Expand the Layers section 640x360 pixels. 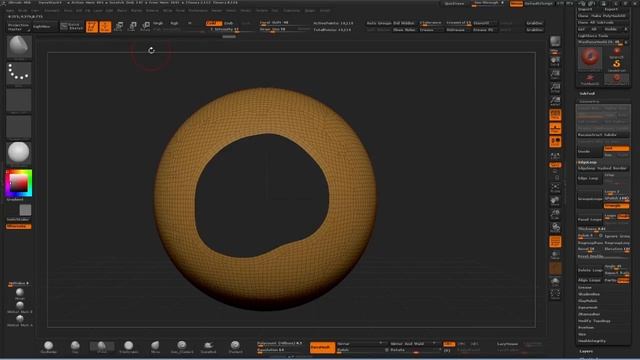(x=586, y=351)
